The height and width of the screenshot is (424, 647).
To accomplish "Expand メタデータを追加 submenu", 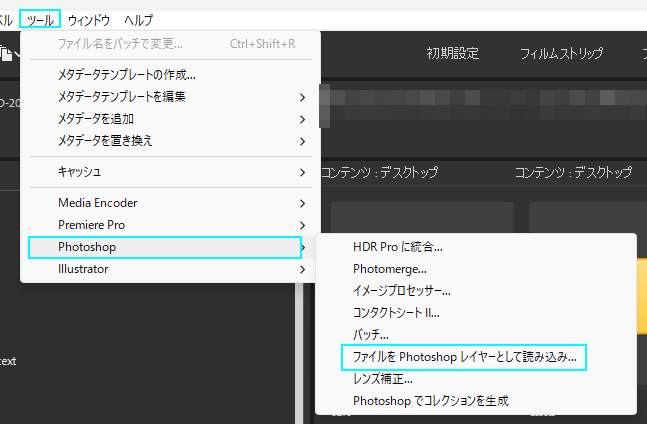I will click(170, 119).
